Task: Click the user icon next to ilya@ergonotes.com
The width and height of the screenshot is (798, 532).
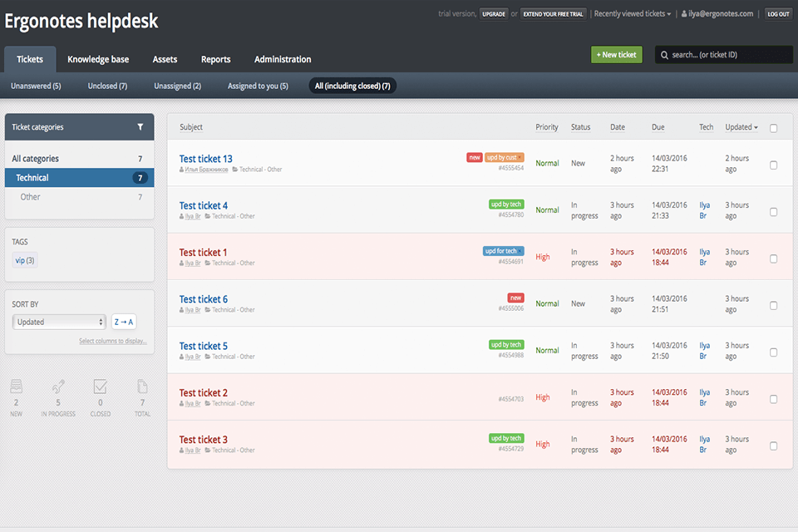Action: [x=683, y=13]
